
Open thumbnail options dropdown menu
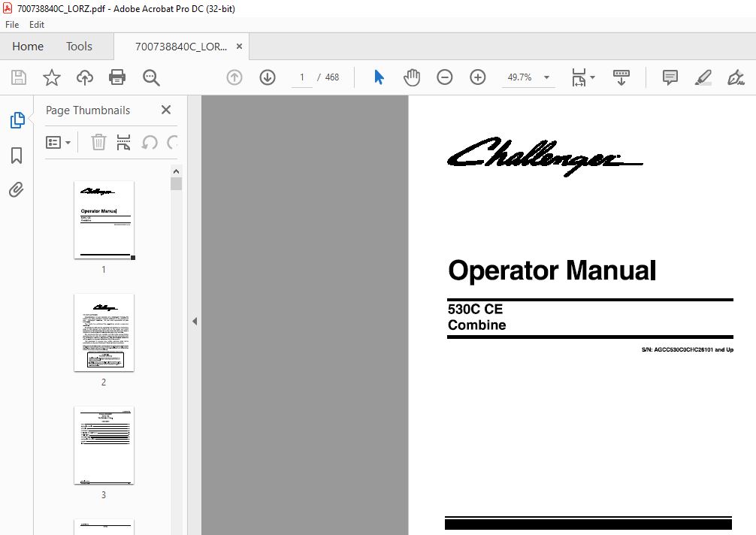coord(59,142)
